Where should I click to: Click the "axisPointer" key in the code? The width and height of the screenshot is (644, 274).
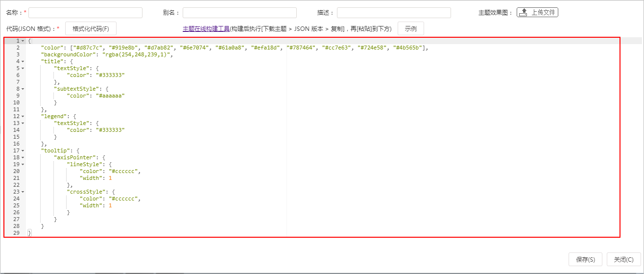pos(75,157)
